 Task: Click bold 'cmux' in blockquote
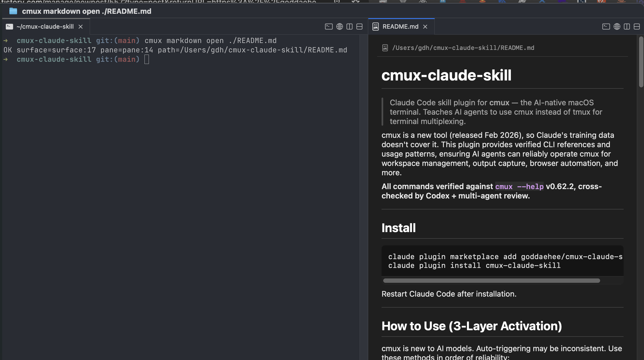pyautogui.click(x=499, y=103)
